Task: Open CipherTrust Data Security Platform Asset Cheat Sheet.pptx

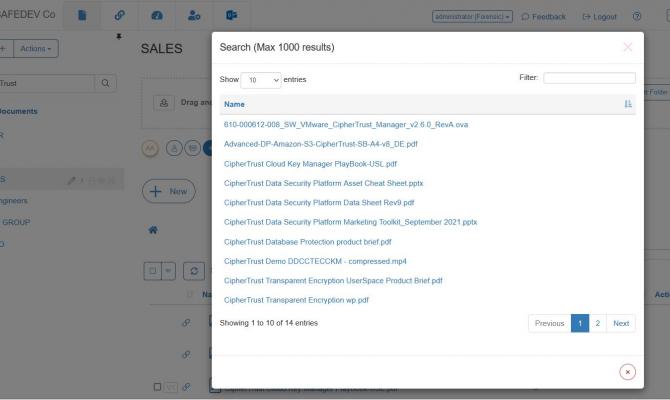Action: [323, 183]
